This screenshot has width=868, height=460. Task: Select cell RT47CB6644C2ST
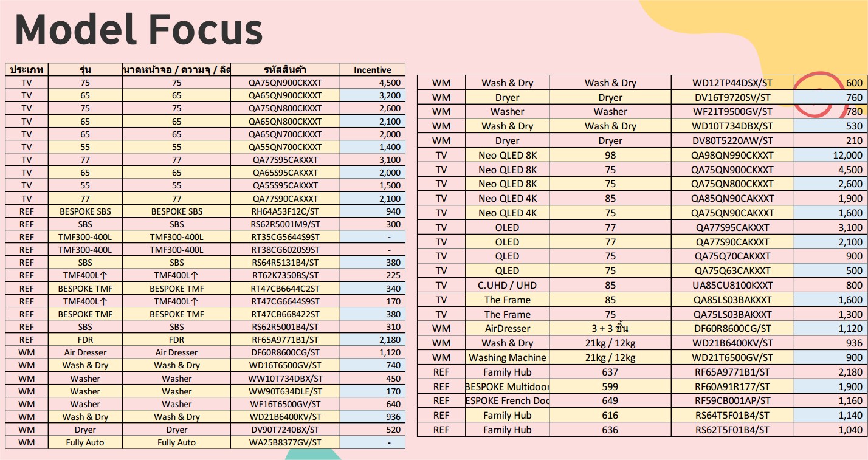[284, 289]
